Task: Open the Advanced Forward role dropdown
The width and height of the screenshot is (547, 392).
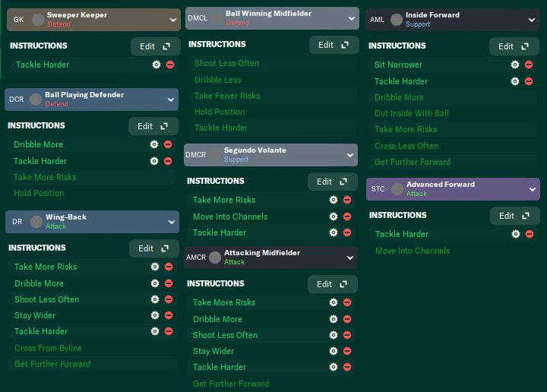Action: [x=530, y=189]
